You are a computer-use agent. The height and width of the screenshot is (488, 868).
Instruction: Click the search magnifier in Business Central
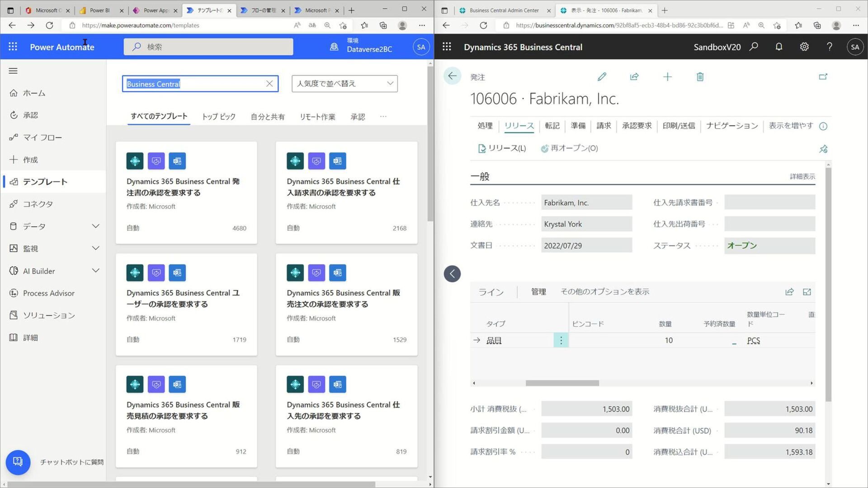click(754, 47)
